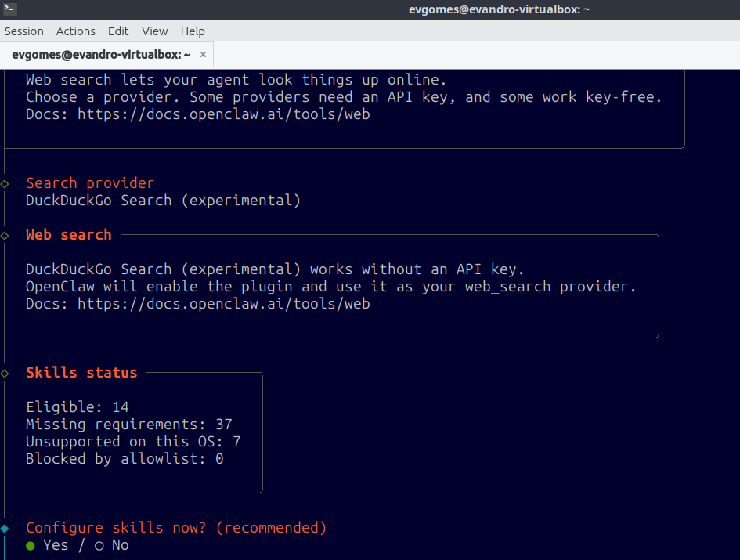Click the 'Search provider' heading
The image size is (740, 560).
coord(90,183)
